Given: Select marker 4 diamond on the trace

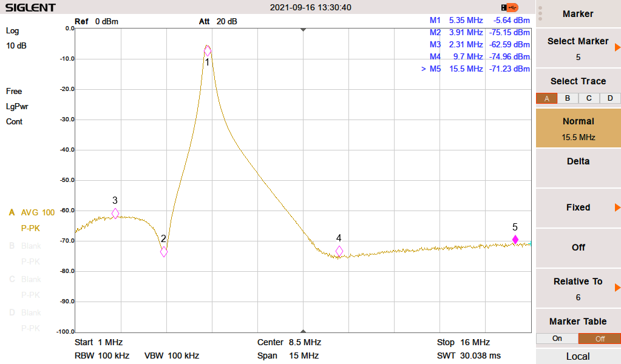Looking at the screenshot, I should point(339,251).
